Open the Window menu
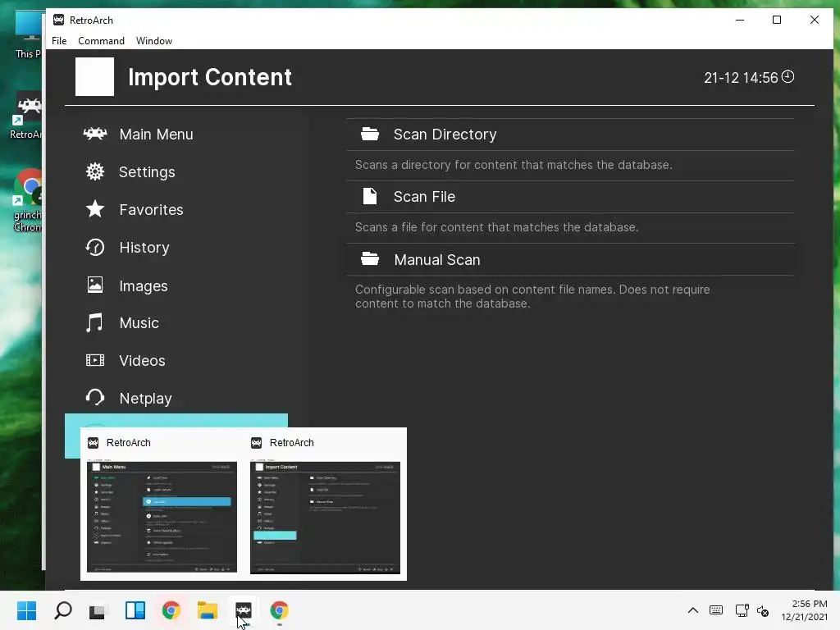Image resolution: width=840 pixels, height=630 pixels. (x=154, y=41)
